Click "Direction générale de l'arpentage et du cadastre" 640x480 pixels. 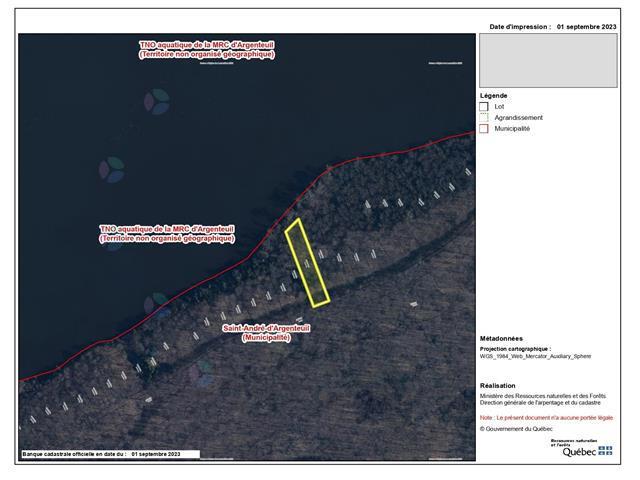[x=540, y=402]
